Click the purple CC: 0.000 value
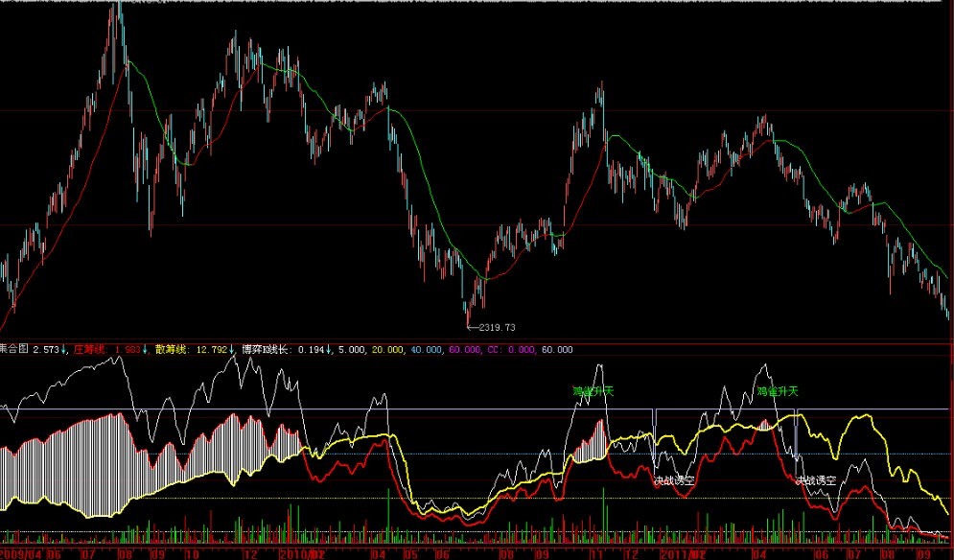 [x=511, y=349]
